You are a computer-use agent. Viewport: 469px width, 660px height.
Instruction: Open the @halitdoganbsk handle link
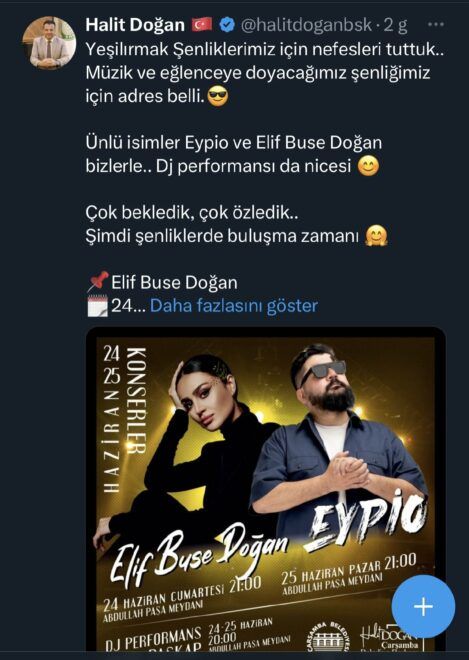[306, 25]
